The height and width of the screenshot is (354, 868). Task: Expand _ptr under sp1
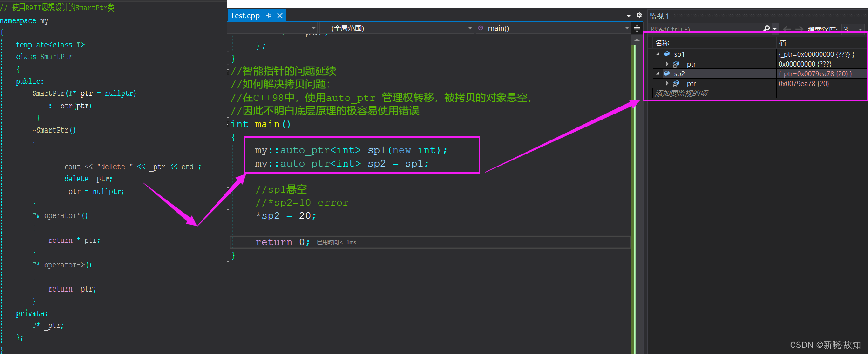[x=667, y=64]
